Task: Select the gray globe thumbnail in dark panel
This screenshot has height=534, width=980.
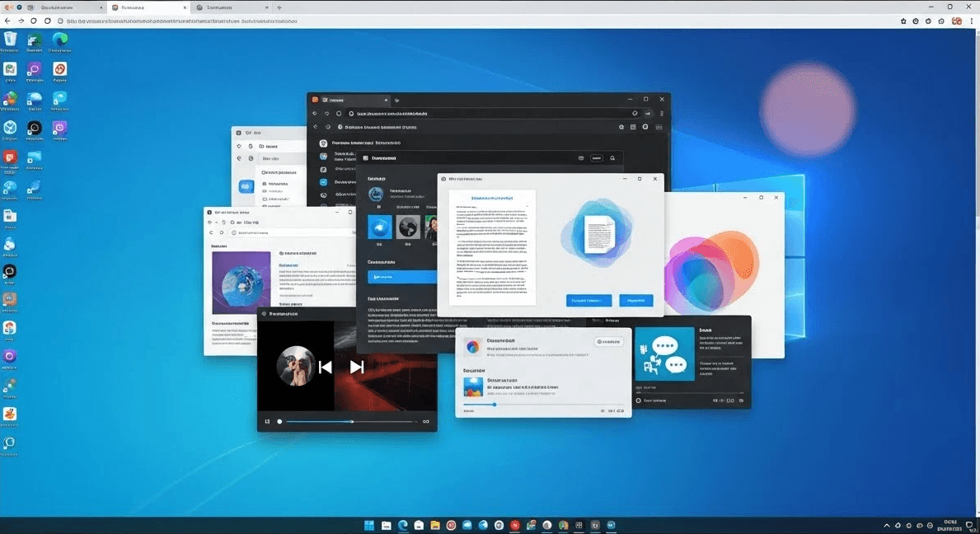Action: (x=408, y=227)
